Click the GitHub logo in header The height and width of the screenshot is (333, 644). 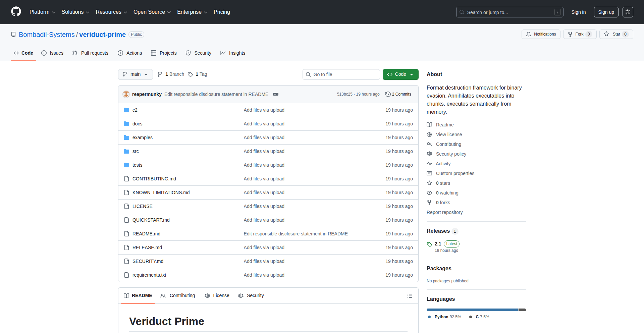pyautogui.click(x=16, y=12)
